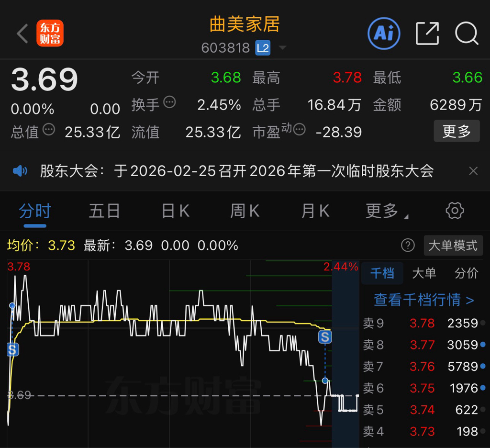Tap info icon beside 总值

(49, 129)
